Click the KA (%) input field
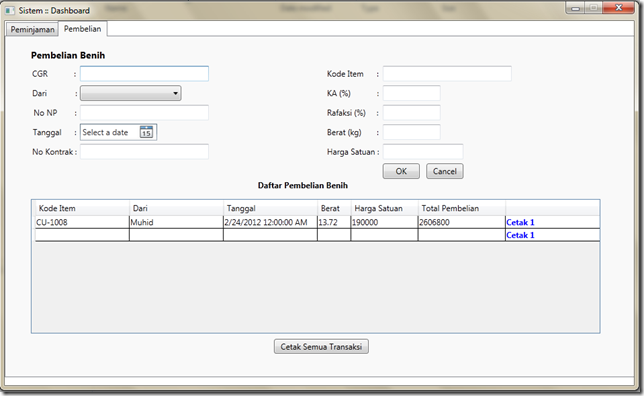 (x=412, y=93)
